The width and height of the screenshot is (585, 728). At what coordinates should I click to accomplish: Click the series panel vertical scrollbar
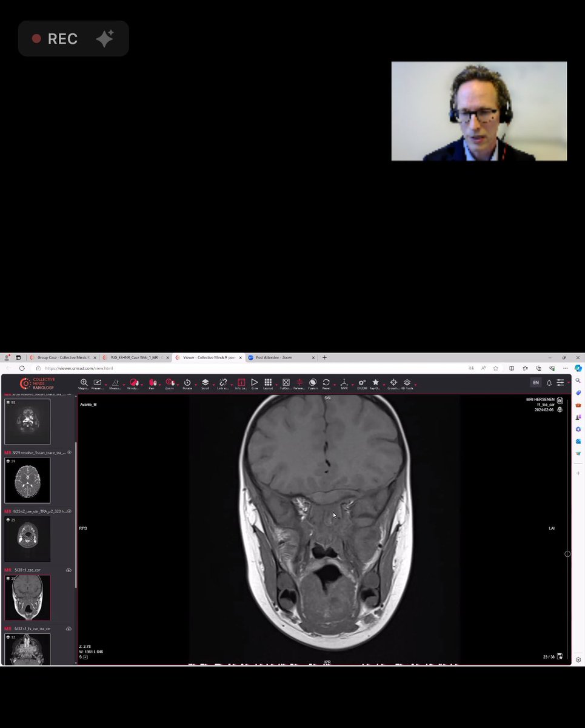76,514
